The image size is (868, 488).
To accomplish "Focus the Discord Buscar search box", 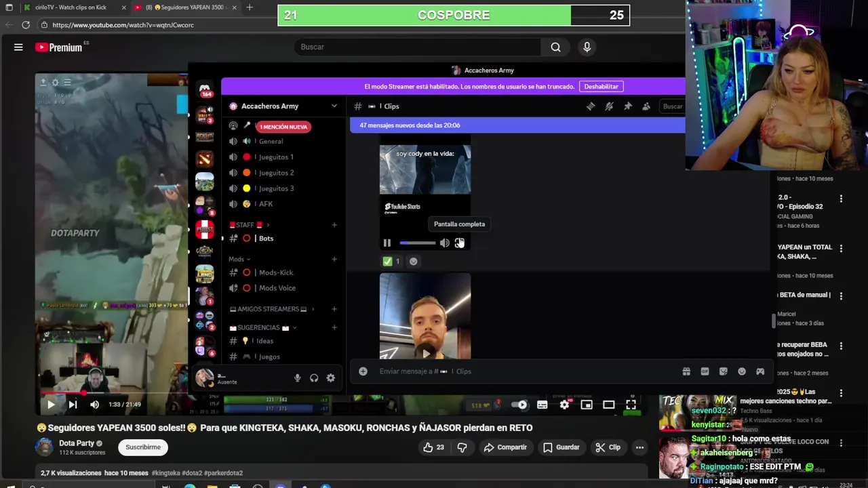I will (673, 106).
